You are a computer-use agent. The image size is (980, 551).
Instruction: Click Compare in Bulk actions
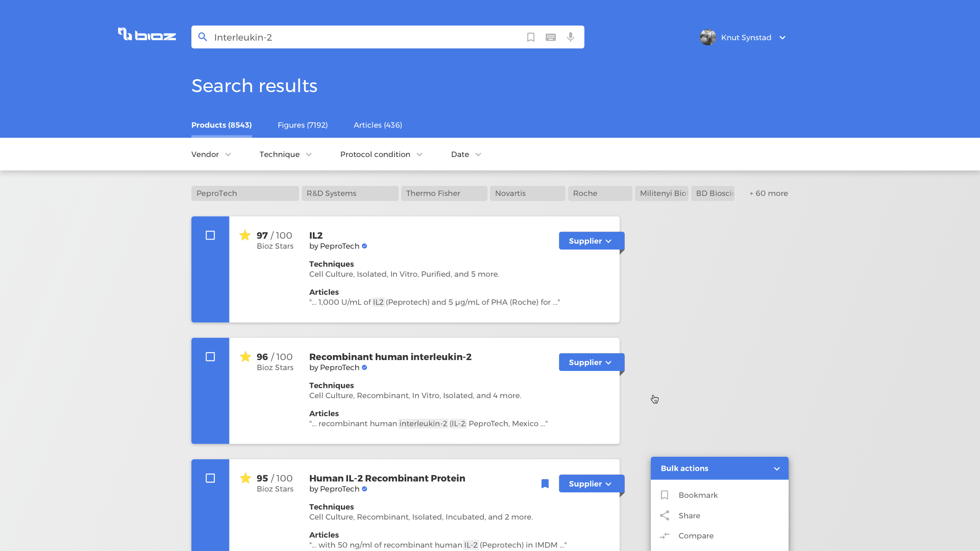click(x=696, y=536)
